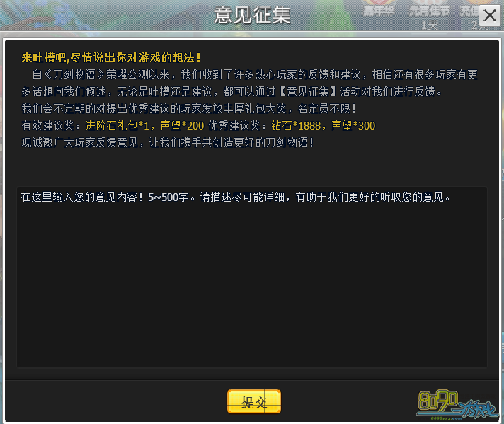Focus the opinion content text area
The width and height of the screenshot is (504, 424).
[252, 277]
